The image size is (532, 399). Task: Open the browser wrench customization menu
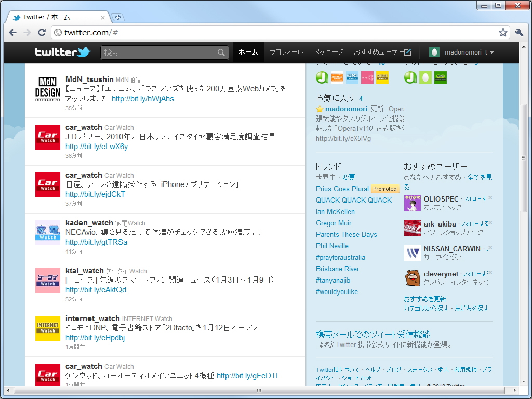click(519, 32)
